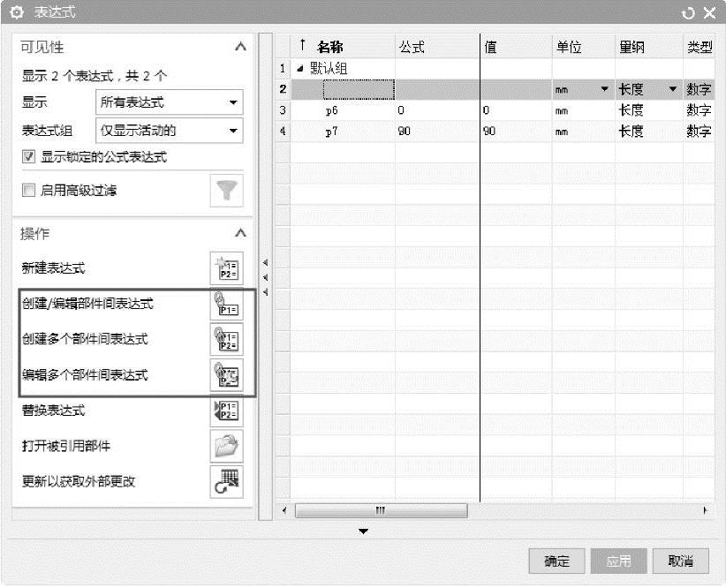
Task: Click the OK (确定) button
Action: click(556, 562)
